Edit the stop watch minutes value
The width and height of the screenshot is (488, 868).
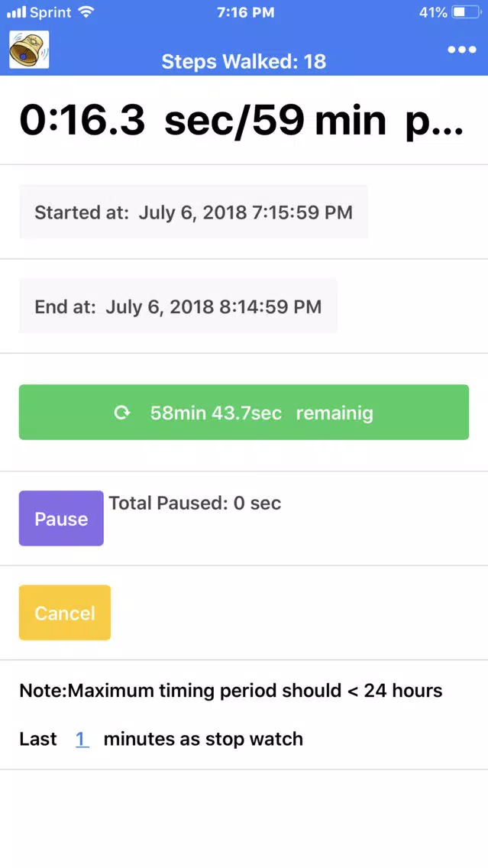click(x=82, y=739)
